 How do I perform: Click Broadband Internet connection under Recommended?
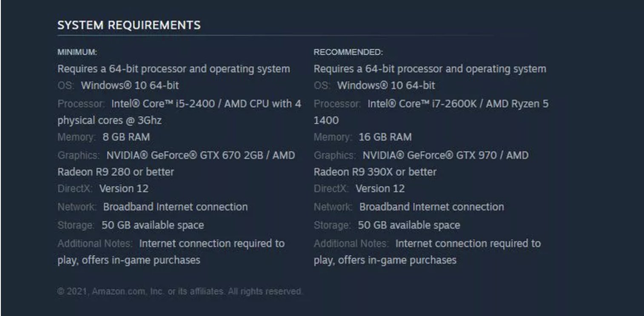(x=431, y=207)
